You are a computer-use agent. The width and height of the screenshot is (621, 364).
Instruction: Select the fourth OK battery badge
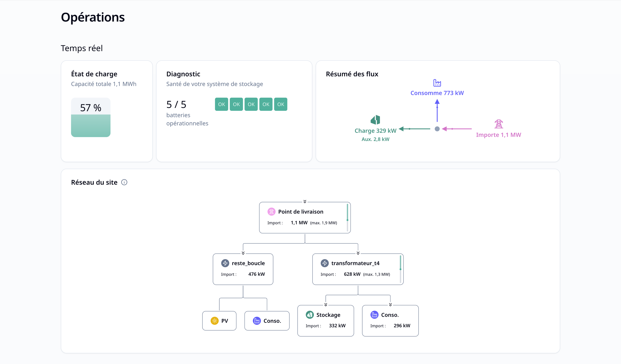pyautogui.click(x=266, y=104)
